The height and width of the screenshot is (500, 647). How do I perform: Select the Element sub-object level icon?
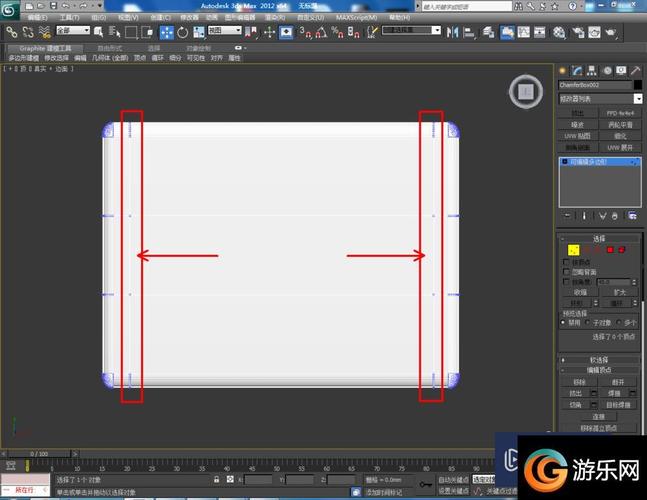click(x=622, y=249)
